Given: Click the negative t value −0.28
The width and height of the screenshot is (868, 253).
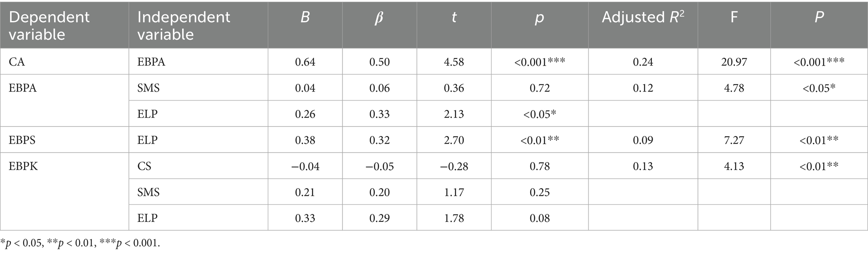Looking at the screenshot, I should click(454, 166).
